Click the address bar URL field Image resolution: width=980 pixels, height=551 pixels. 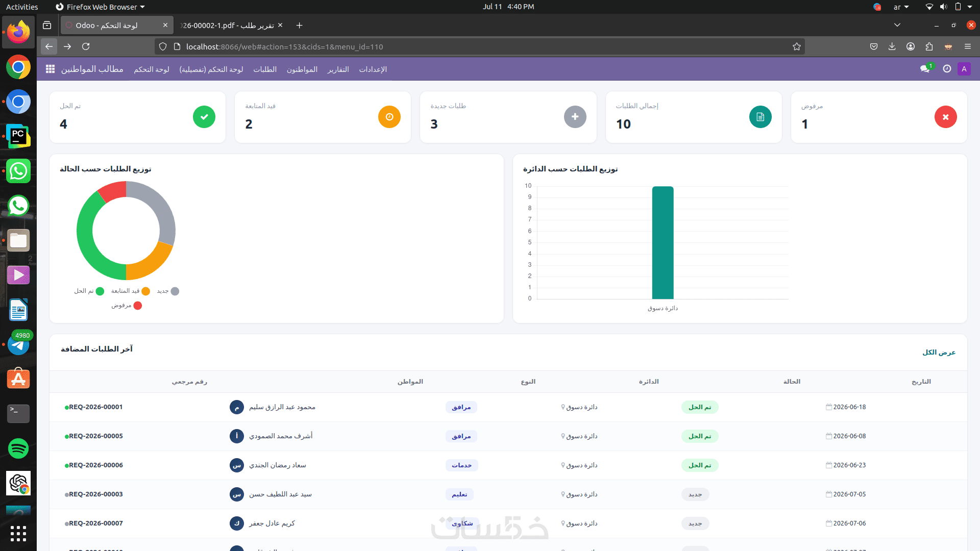click(x=480, y=46)
